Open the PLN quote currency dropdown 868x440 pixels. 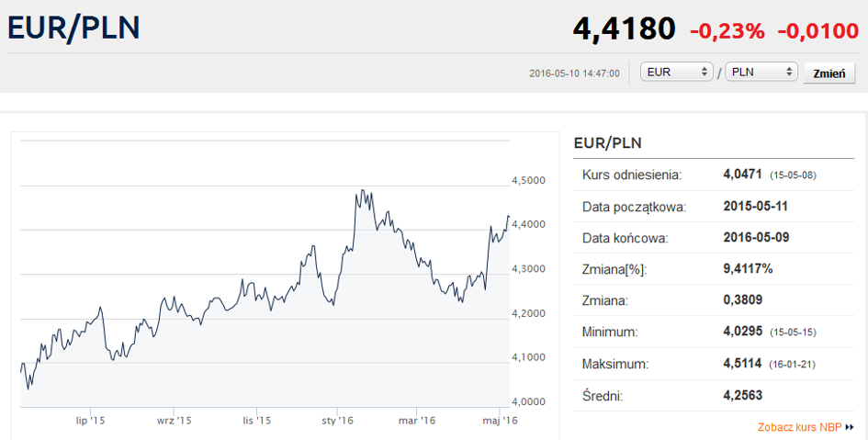point(761,73)
